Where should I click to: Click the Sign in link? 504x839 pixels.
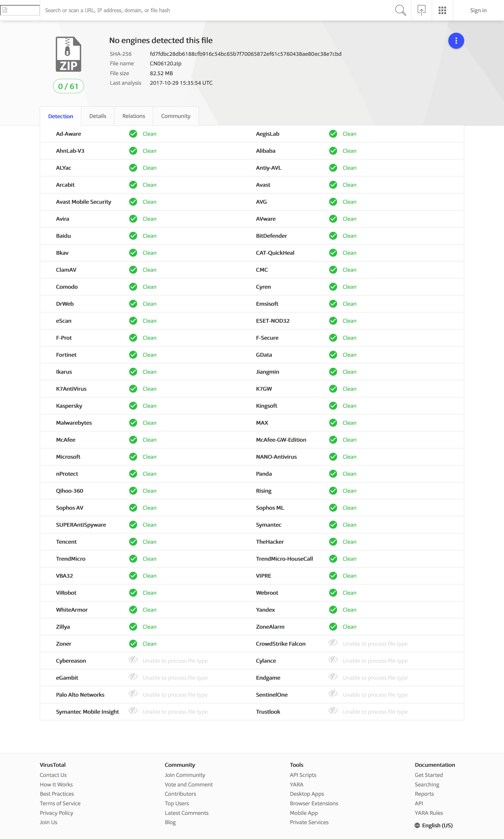[478, 11]
